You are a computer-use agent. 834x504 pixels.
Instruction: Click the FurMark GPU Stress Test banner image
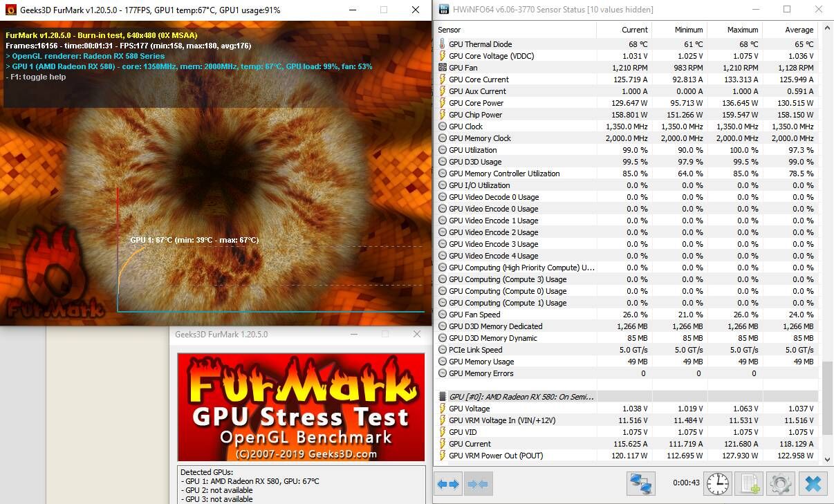[301, 407]
